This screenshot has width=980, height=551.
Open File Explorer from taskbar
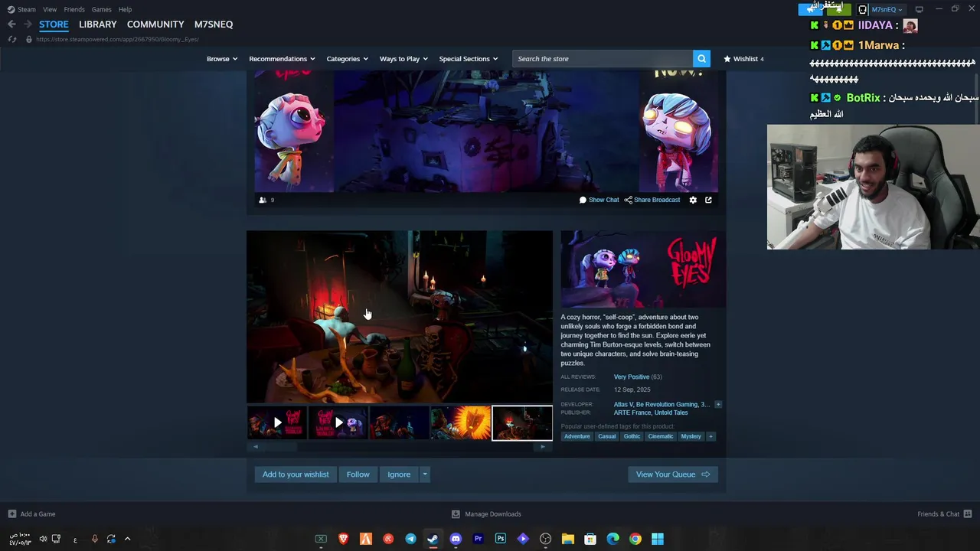tap(567, 539)
